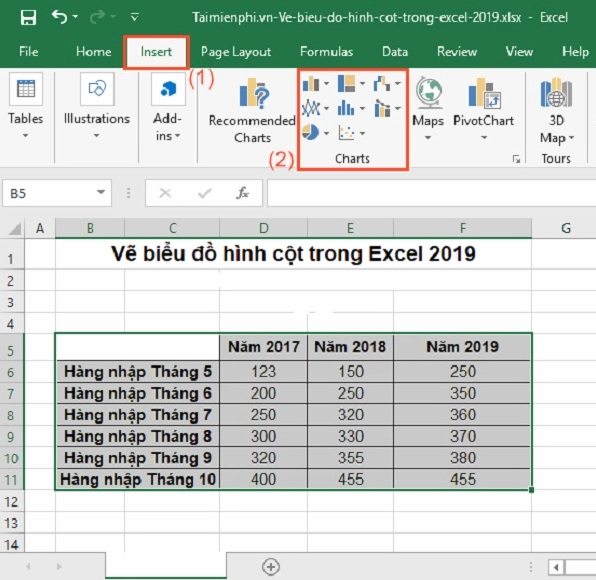Click the Name Box showing B5
Image resolution: width=596 pixels, height=580 pixels.
click(57, 193)
